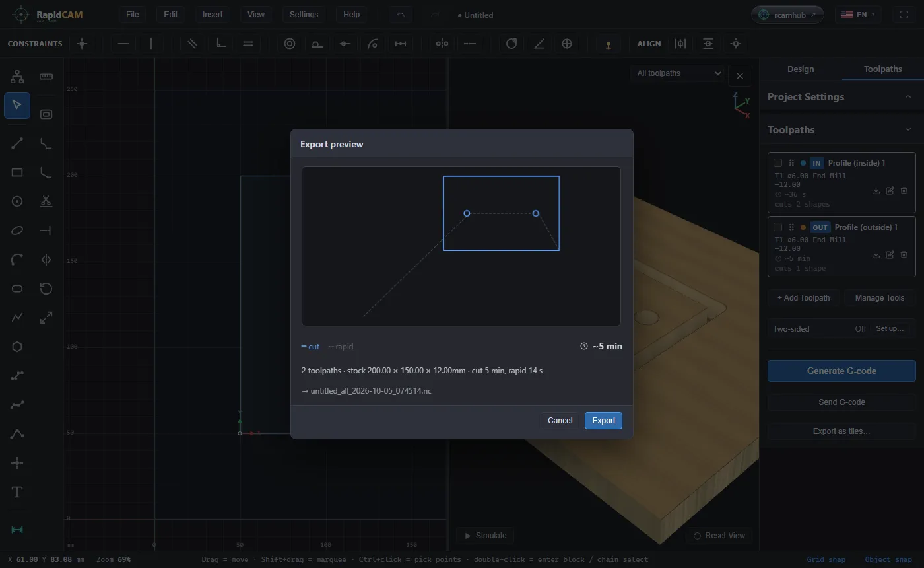Confirm with the Export button
Viewport: 924px width, 568px height.
click(603, 421)
